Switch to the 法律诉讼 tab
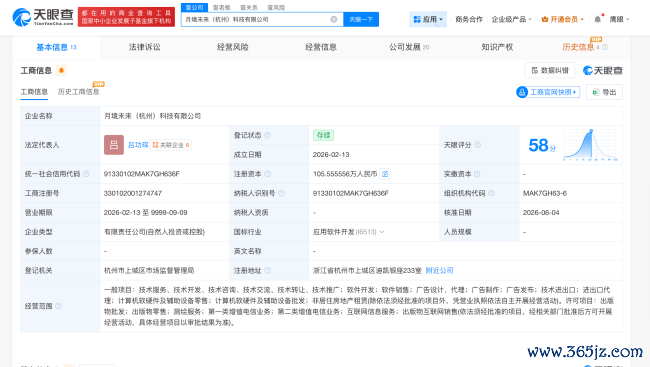 tap(144, 47)
